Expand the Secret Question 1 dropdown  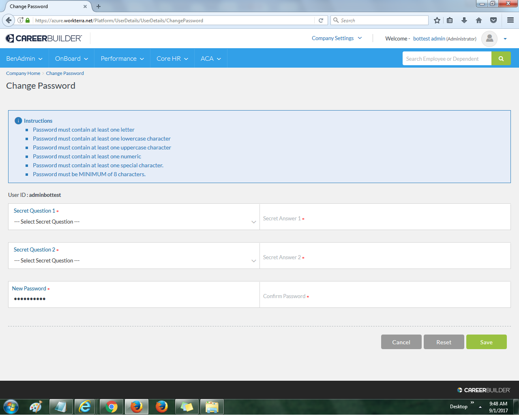[x=254, y=222]
